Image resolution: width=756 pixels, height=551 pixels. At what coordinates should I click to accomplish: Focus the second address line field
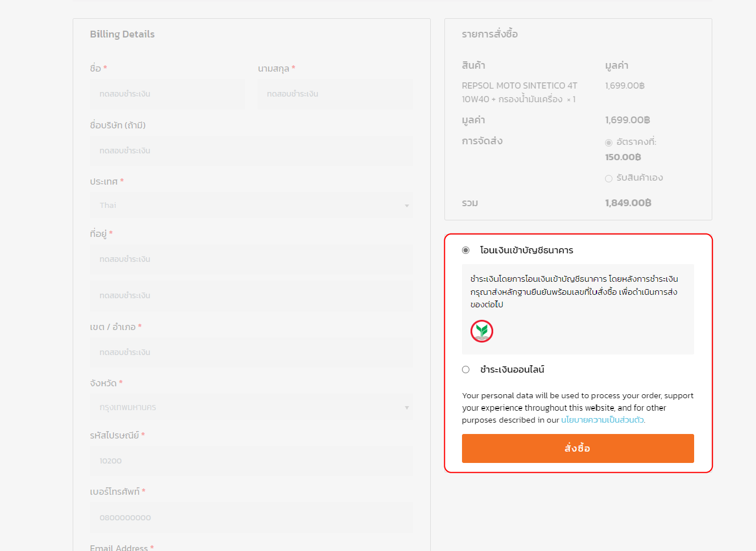(251, 295)
